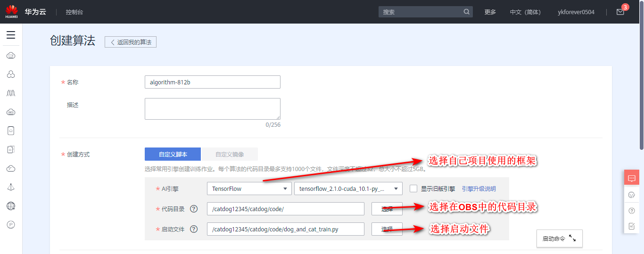Viewport: 644px width, 254px height.
Task: Open the hamburger navigation menu
Action: [11, 35]
